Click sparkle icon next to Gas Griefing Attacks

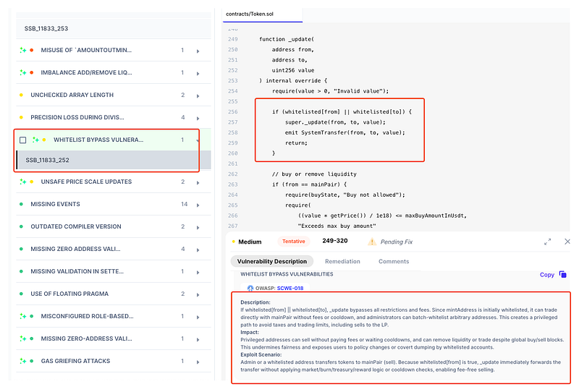pos(23,361)
